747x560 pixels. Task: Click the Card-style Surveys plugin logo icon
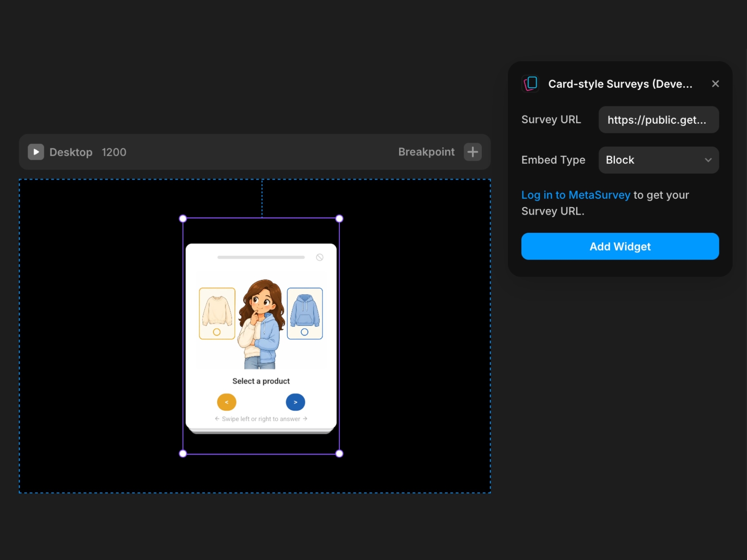click(530, 84)
